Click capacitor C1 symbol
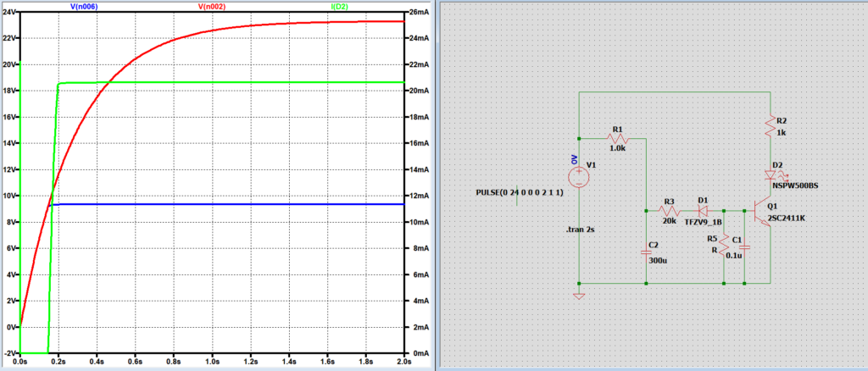Image resolution: width=868 pixels, height=371 pixels. [744, 246]
